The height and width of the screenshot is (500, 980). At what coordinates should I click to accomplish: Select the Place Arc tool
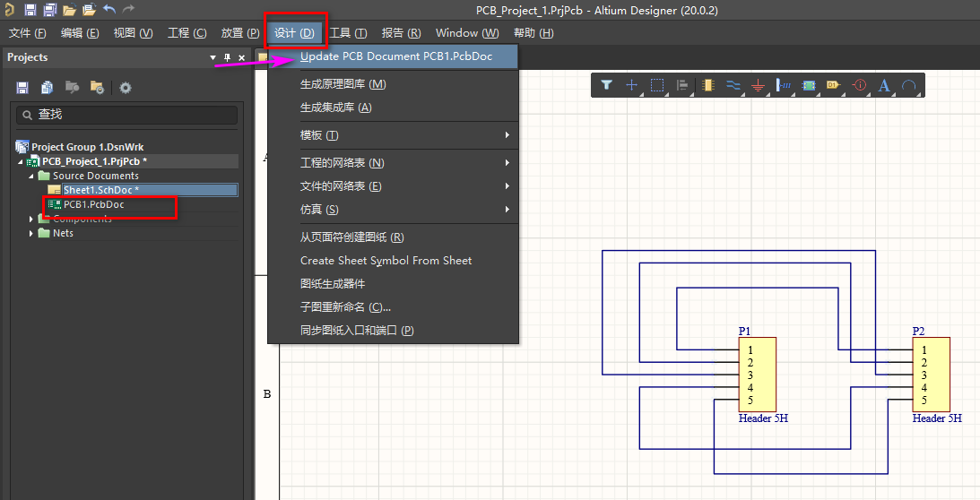tap(909, 85)
